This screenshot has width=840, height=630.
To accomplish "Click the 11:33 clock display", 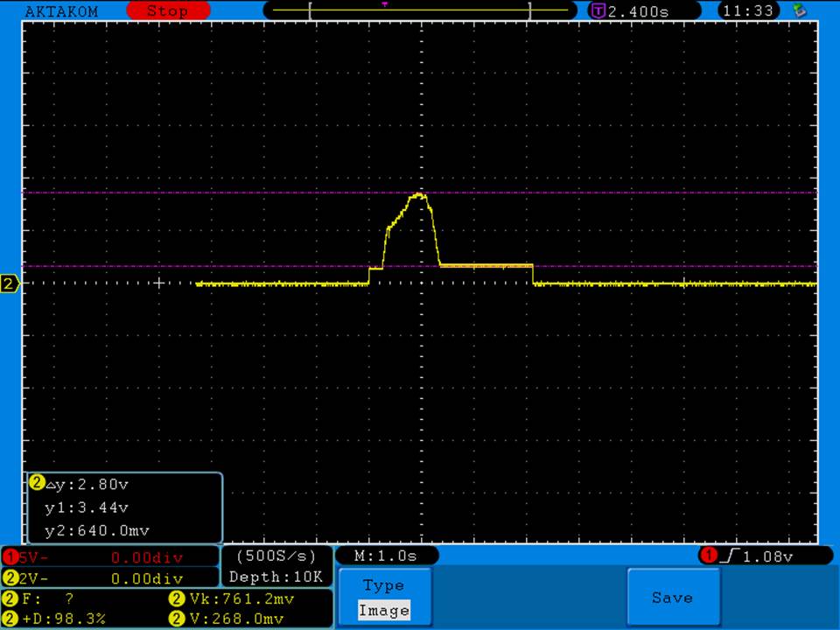I will tap(750, 11).
